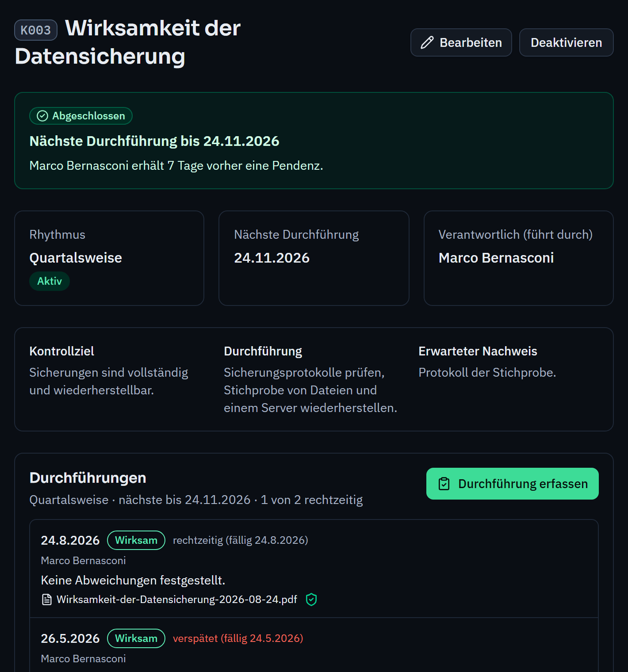Click the 'Marco Bernasconi erhält 7 Tage vorher' notice
The width and height of the screenshot is (628, 672).
pyautogui.click(x=176, y=165)
